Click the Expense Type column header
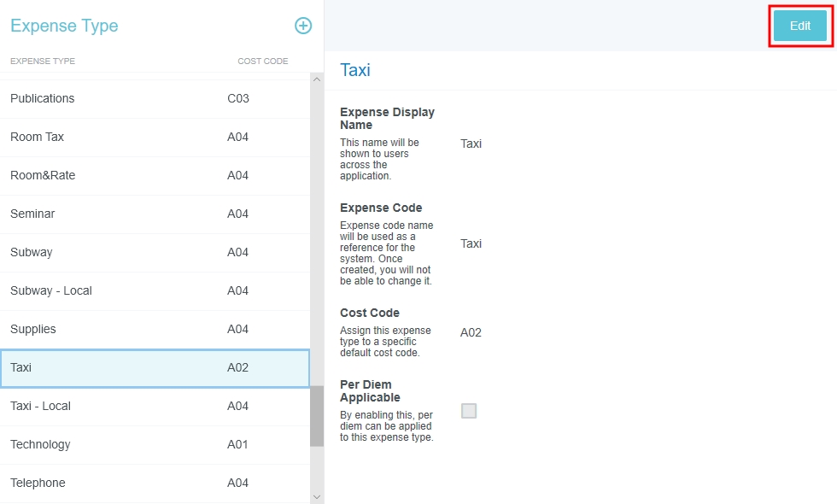Viewport: 837px width, 504px height. pyautogui.click(x=43, y=62)
